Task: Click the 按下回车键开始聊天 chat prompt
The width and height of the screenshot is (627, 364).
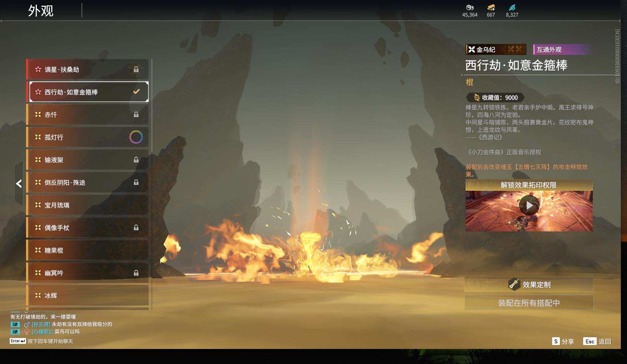Action: click(x=50, y=342)
